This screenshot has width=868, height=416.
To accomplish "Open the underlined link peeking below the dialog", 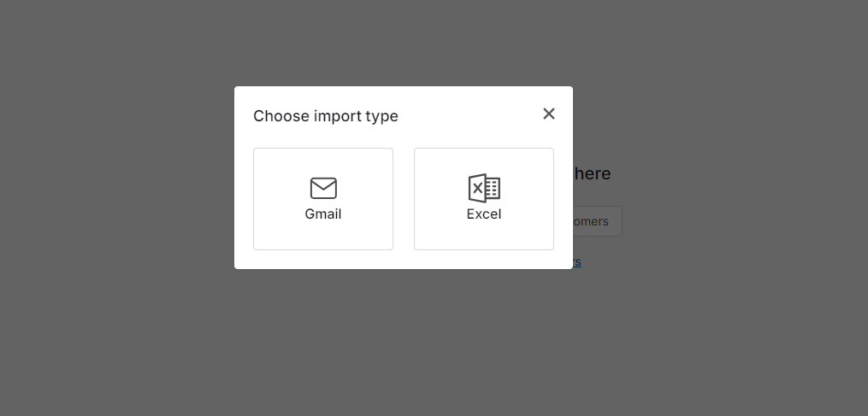I will (577, 261).
